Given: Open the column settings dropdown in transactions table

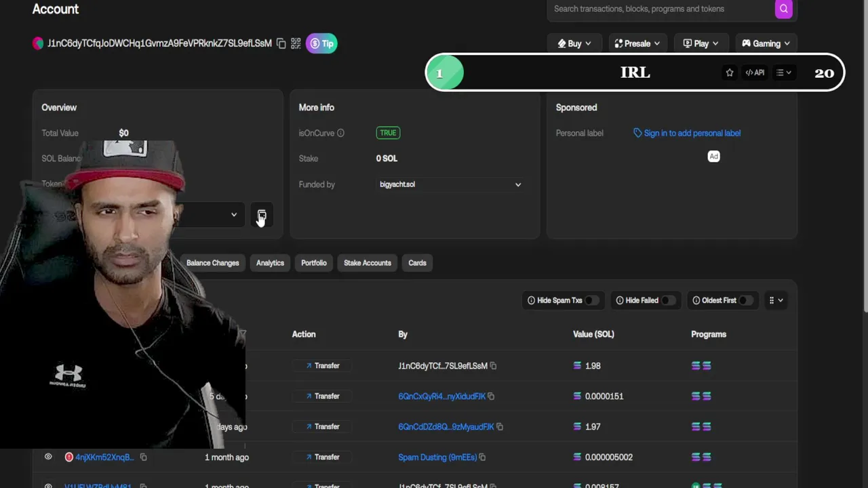Looking at the screenshot, I should (x=776, y=300).
